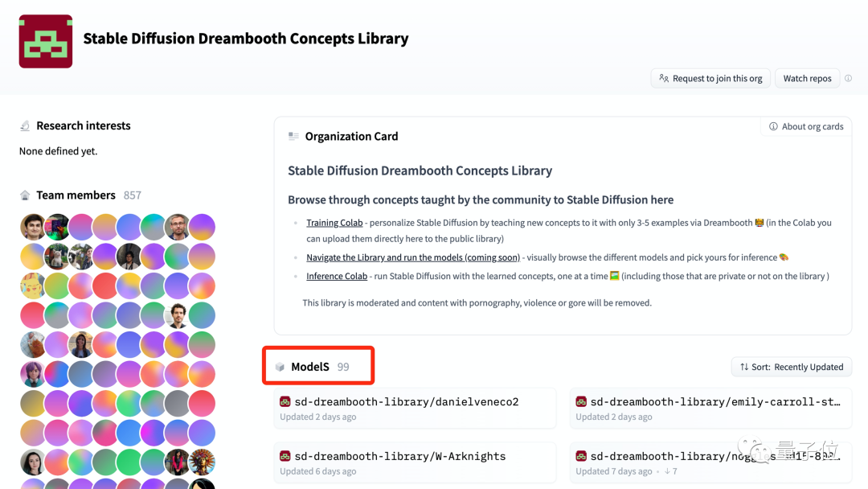Click the danielveneco2 model avatar icon
This screenshot has width=868, height=489.
[285, 401]
